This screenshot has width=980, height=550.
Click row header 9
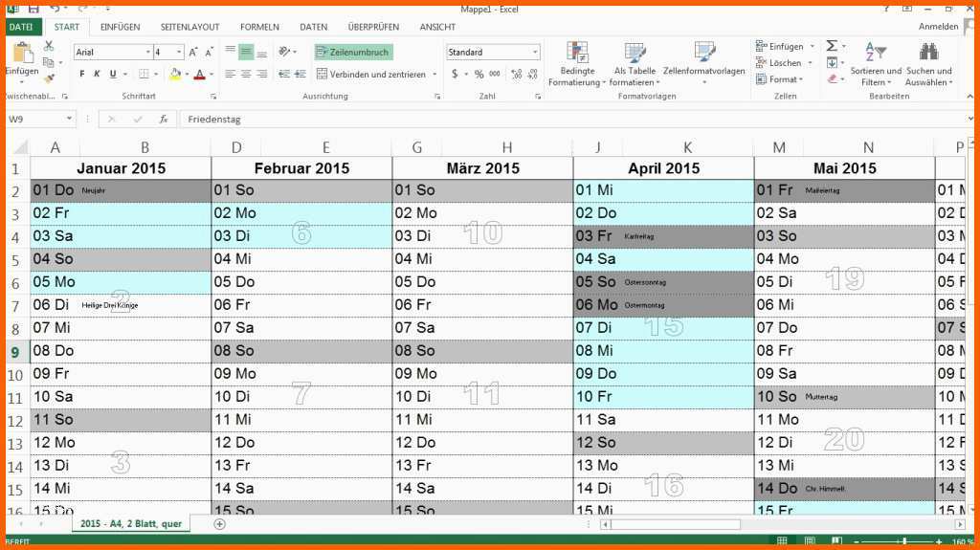point(15,352)
